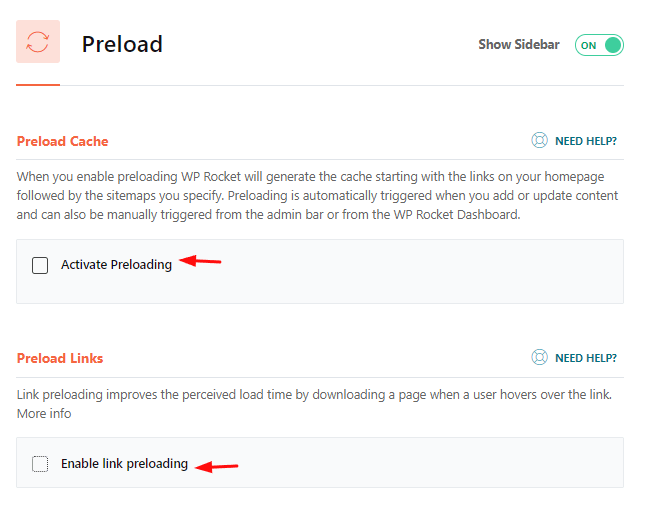Open NEED HELP? link for Preload Links
645x507 pixels.
pyautogui.click(x=586, y=358)
